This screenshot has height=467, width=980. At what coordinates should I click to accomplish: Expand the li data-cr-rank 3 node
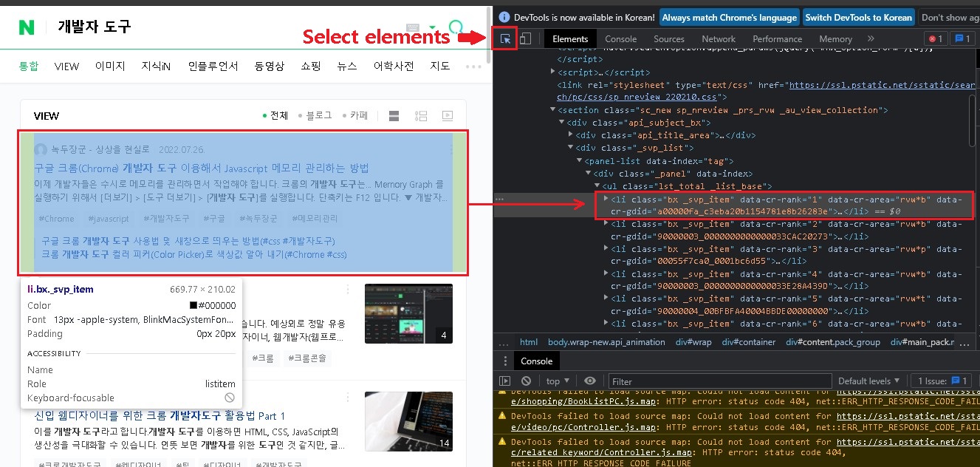click(606, 249)
